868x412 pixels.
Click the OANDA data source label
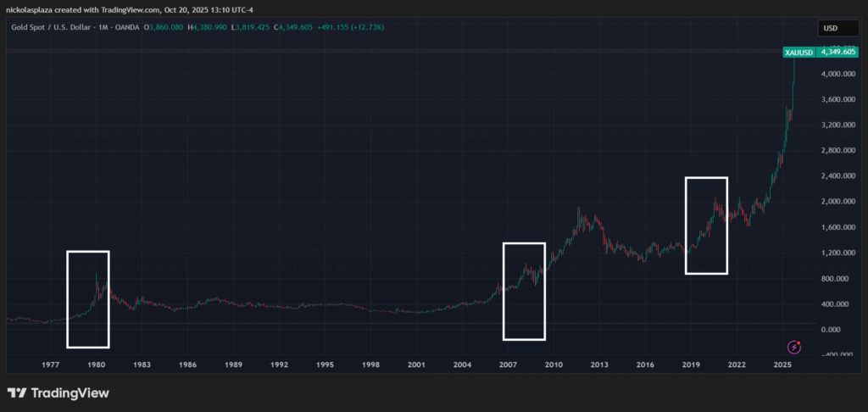pyautogui.click(x=129, y=28)
